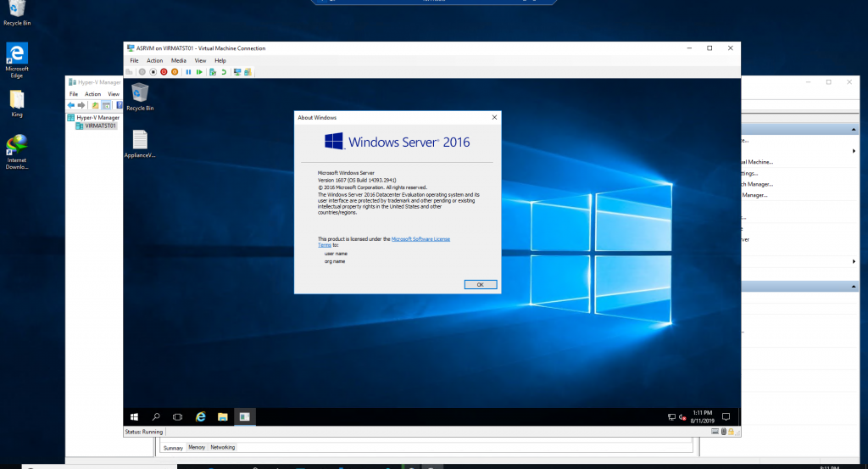Send Ctrl+Alt+Delete via the VM toolbar icon
Viewport: 868px width, 469px height.
pos(130,72)
